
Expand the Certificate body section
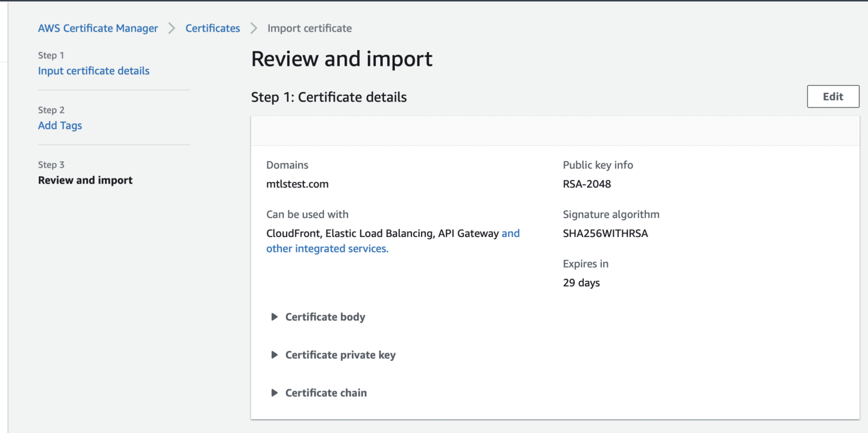click(x=325, y=317)
